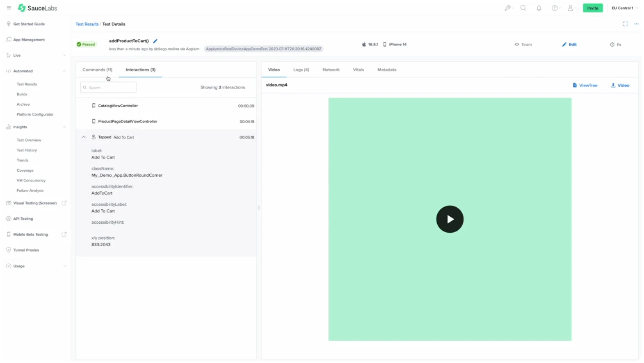This screenshot has height=363, width=644.
Task: Click the search magnifier in top bar
Action: [523, 8]
